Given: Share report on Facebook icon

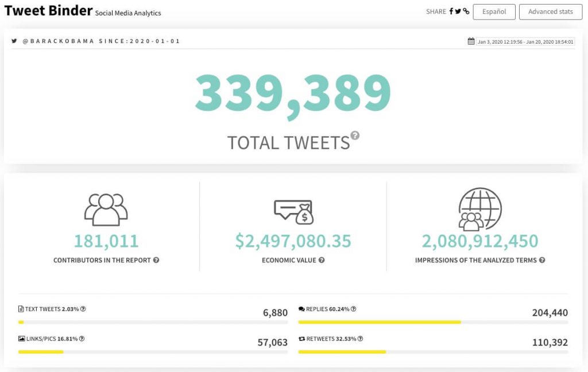Looking at the screenshot, I should point(451,11).
